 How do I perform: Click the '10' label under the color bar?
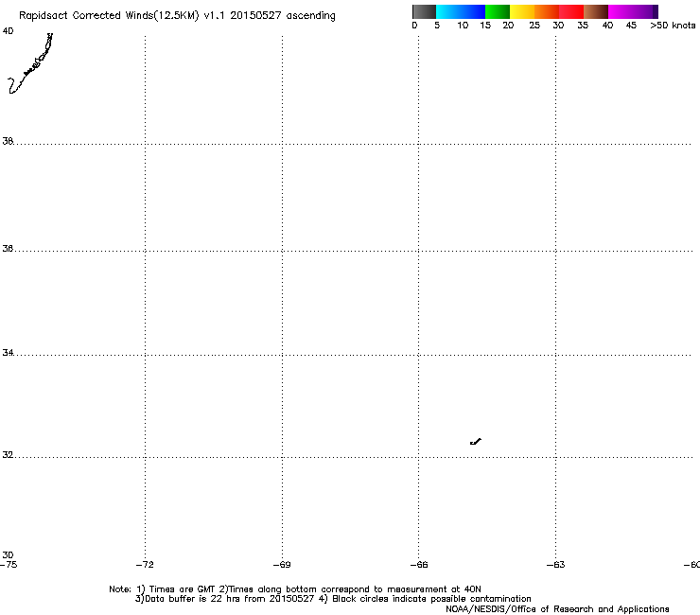click(x=463, y=26)
